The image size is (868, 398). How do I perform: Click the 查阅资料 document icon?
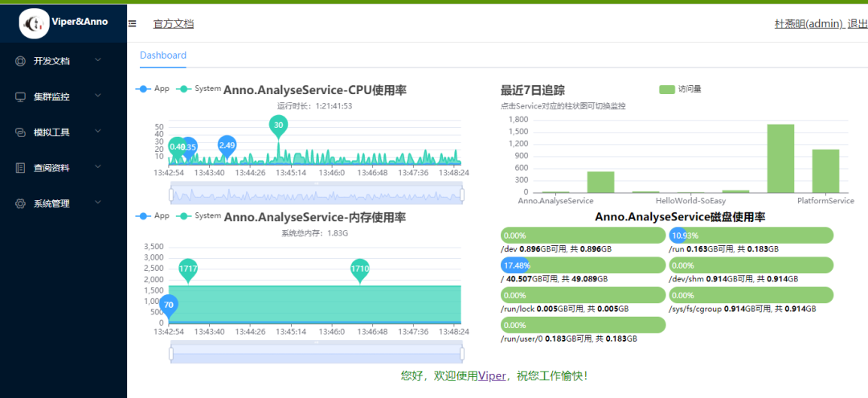pos(20,168)
